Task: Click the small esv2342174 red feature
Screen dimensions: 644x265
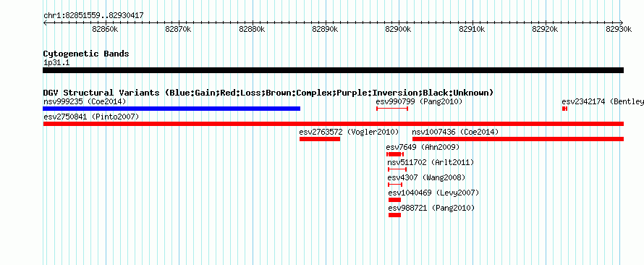Action: pos(564,109)
